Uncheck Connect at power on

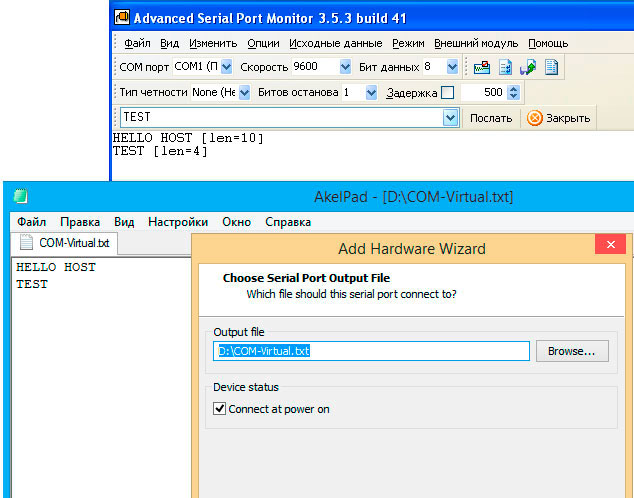219,409
